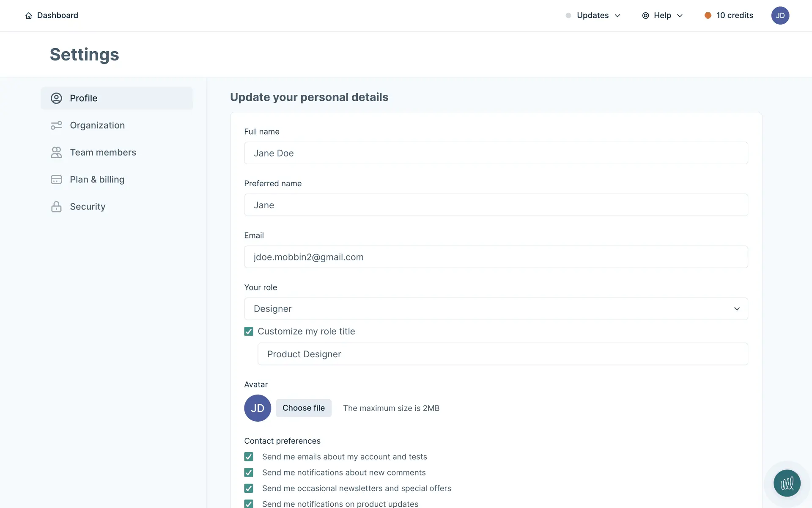The width and height of the screenshot is (812, 508).
Task: Click the Plan & billing card icon
Action: [56, 179]
